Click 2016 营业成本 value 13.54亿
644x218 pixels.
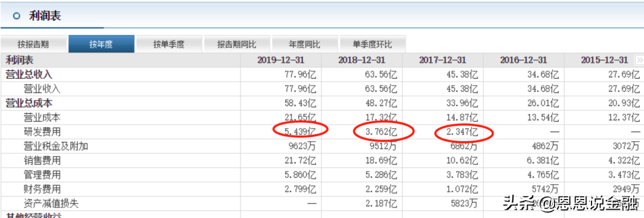click(543, 117)
